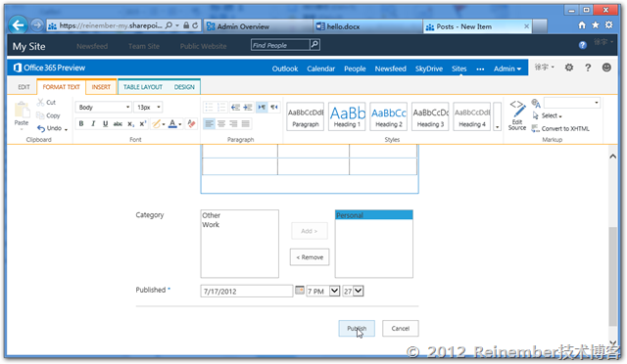Click the Find People search magnifier button
The width and height of the screenshot is (627, 364).
click(x=314, y=45)
